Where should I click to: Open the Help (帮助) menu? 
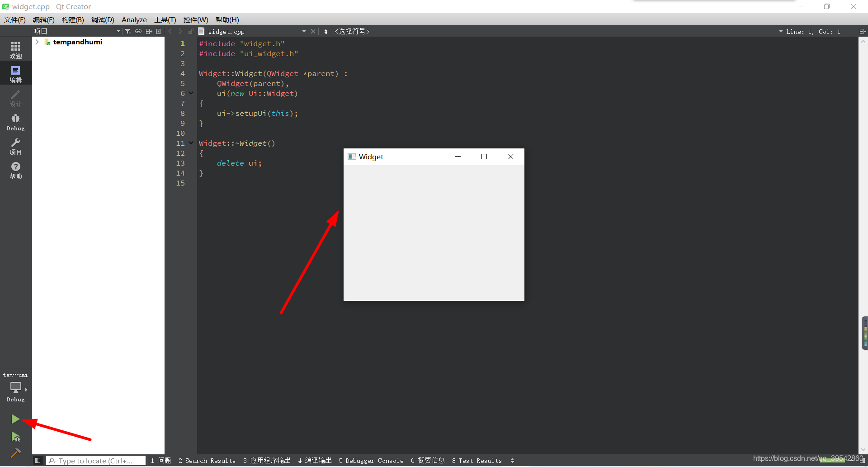tap(227, 19)
